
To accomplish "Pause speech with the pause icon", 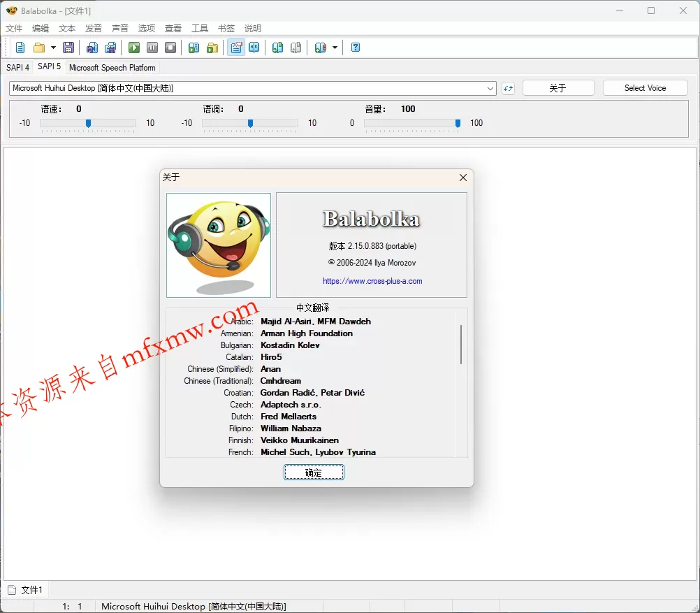I will pyautogui.click(x=152, y=48).
